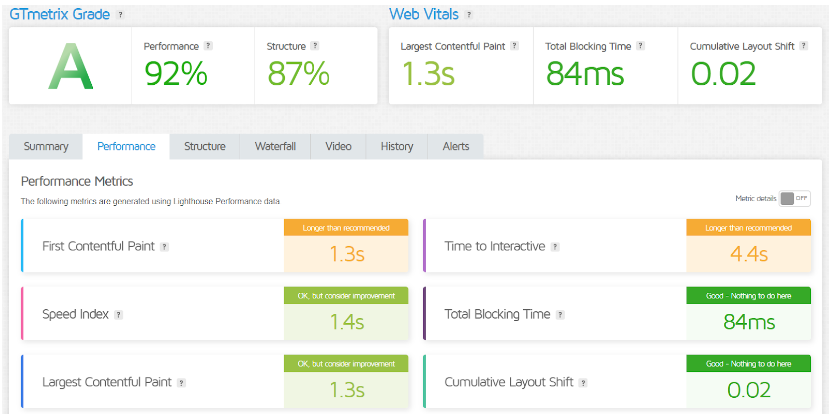Click help icon for Total Blocking Time vital

click(641, 46)
